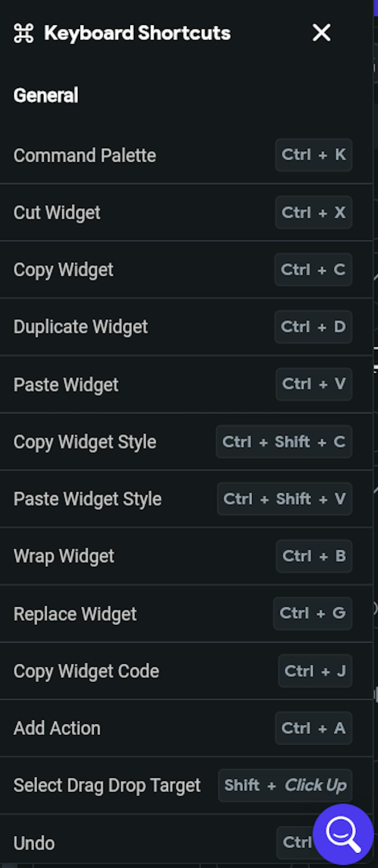Click the Ctrl + G shortcut badge
378x868 pixels.
click(x=313, y=613)
